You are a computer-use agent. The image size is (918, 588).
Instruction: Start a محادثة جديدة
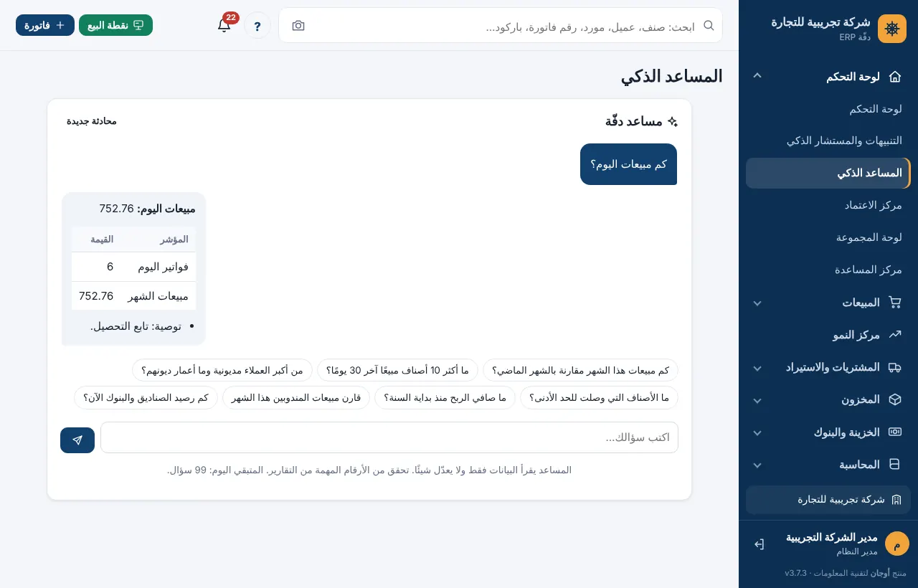click(92, 121)
